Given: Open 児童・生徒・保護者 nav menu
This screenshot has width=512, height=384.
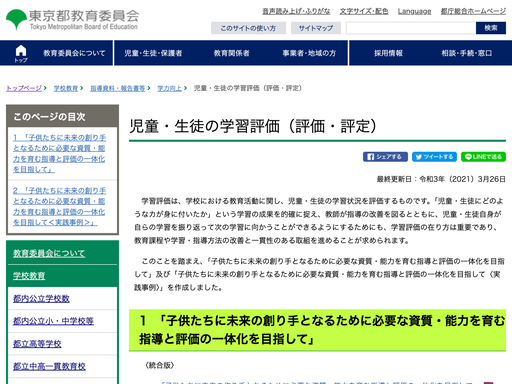Looking at the screenshot, I should click(153, 53).
